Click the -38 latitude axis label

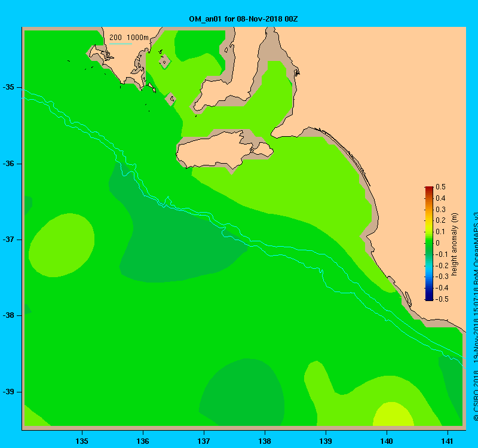(8, 315)
